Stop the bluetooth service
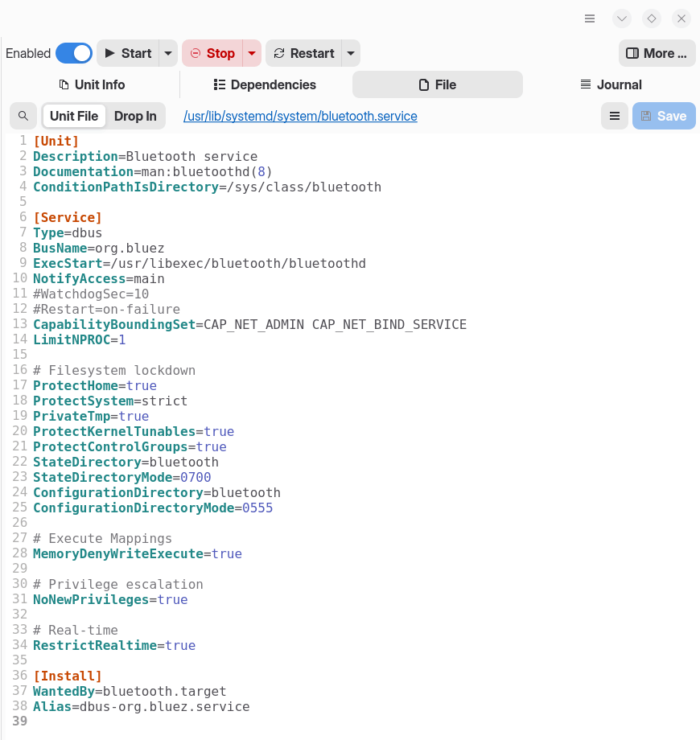700x740 pixels. [x=212, y=53]
